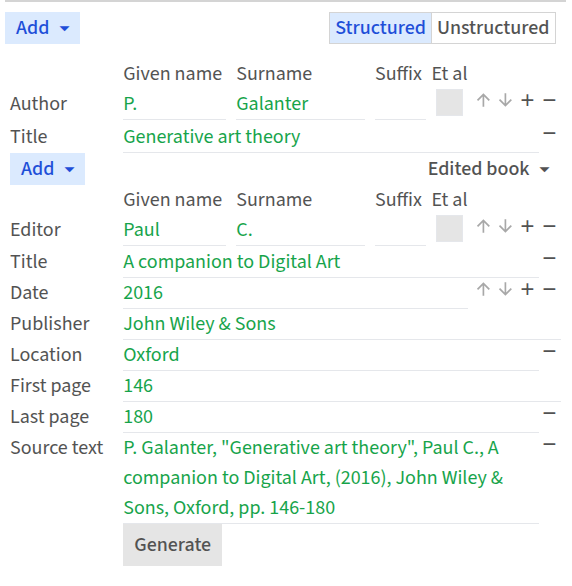This screenshot has width=572, height=586.
Task: Open the second Add dropdown above Editor
Action: coord(47,169)
